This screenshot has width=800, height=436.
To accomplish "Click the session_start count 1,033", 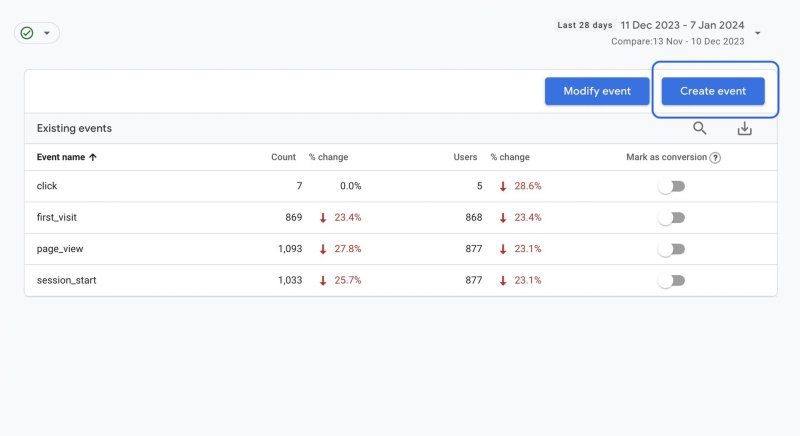I will (x=290, y=280).
